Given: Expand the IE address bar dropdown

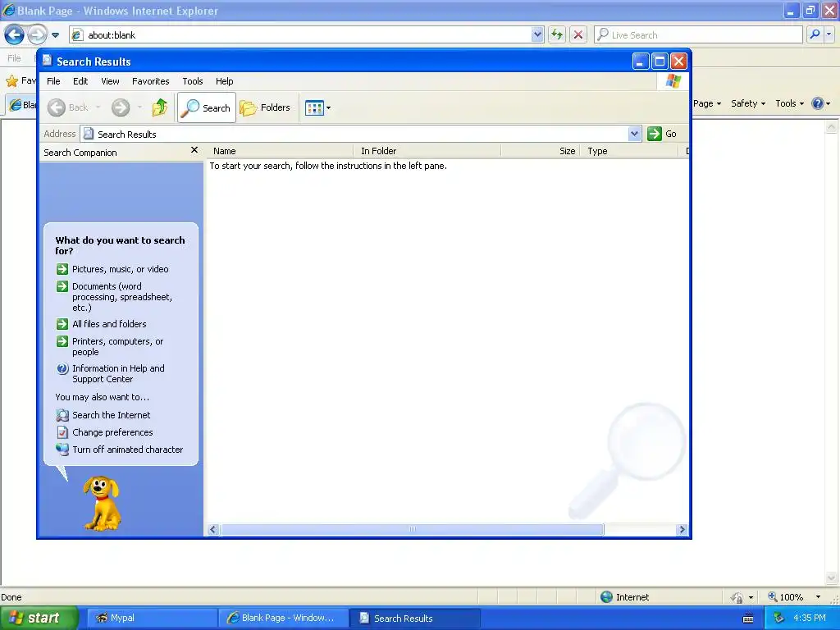Looking at the screenshot, I should tap(537, 34).
